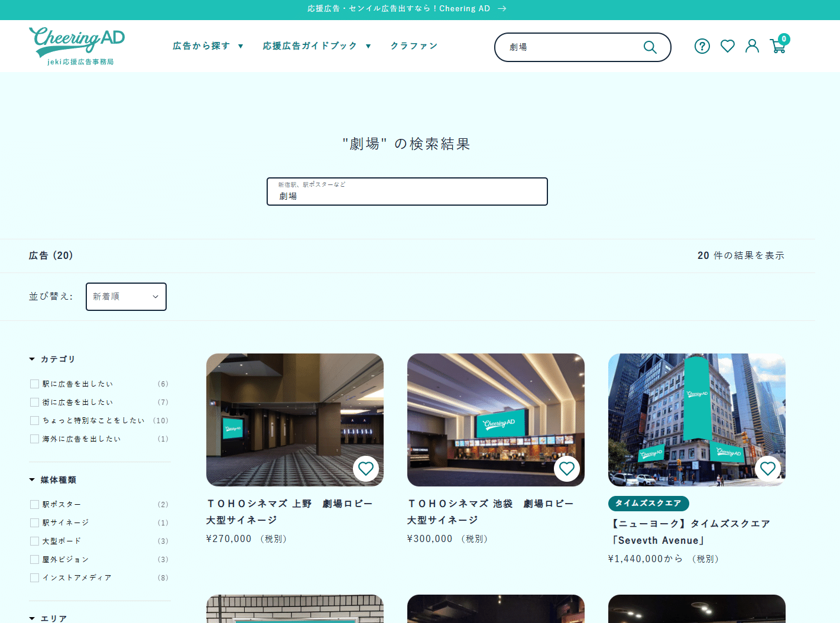Viewport: 840px width, 623px height.
Task: Check ちょっと特別なことをしたい filter
Action: (35, 421)
